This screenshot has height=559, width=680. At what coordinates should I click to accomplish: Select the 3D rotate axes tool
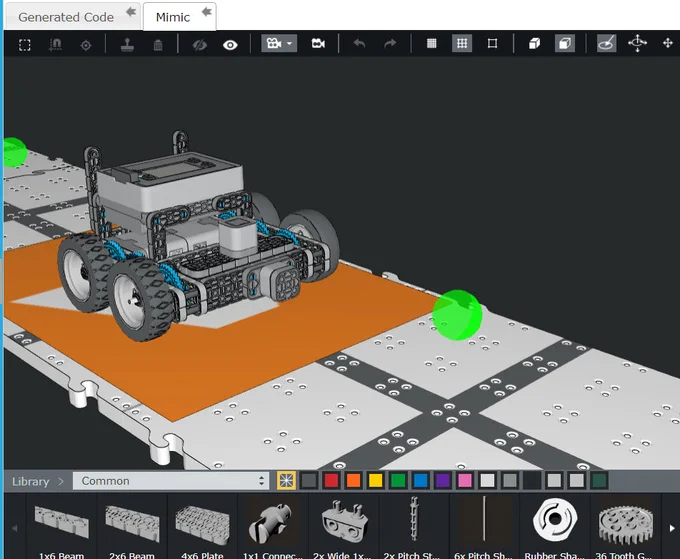[x=637, y=43]
